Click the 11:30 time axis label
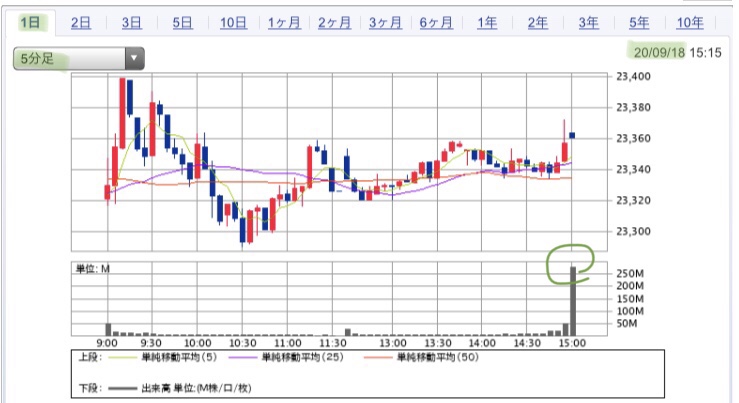This screenshot has height=403, width=739. [x=333, y=343]
